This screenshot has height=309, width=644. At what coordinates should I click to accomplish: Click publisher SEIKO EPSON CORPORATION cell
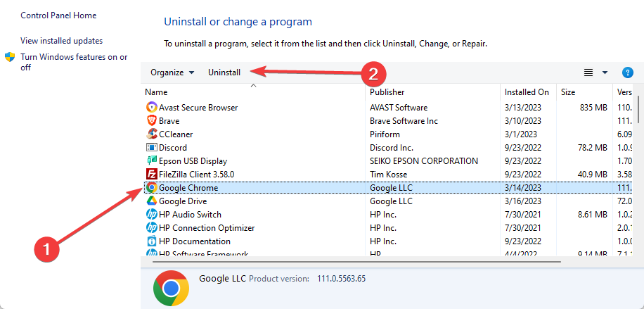pyautogui.click(x=424, y=161)
